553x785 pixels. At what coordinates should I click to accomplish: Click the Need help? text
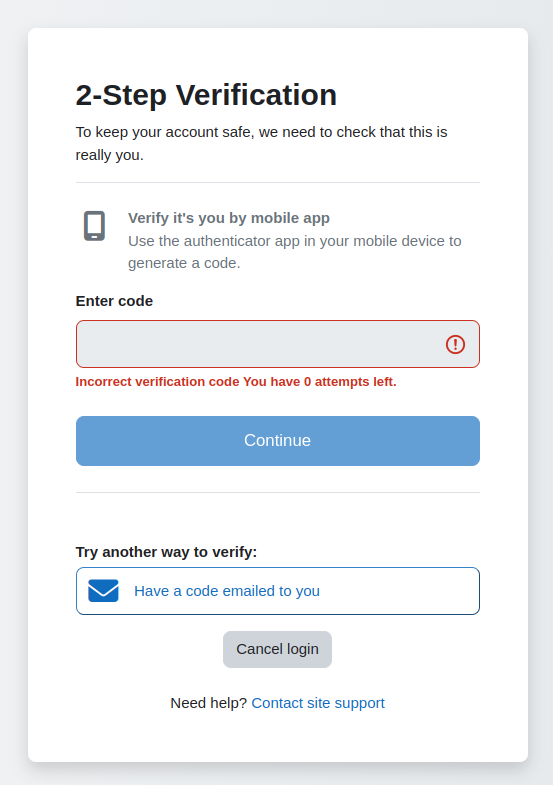click(209, 703)
